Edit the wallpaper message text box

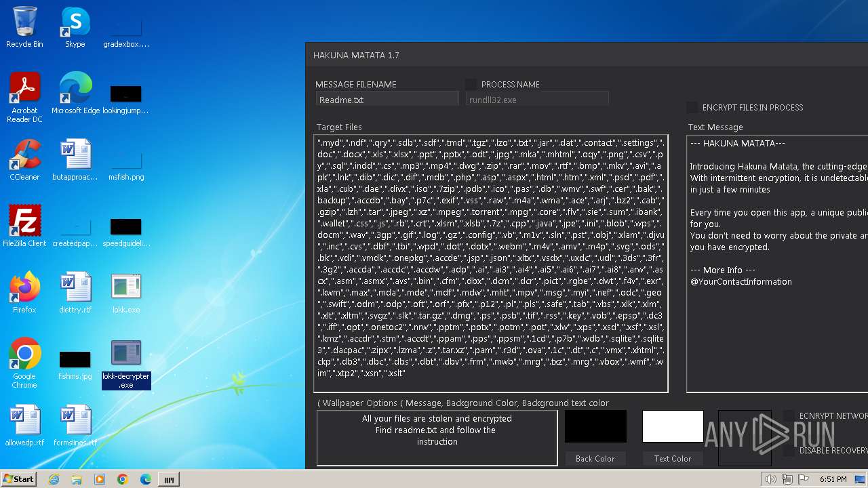tap(437, 438)
